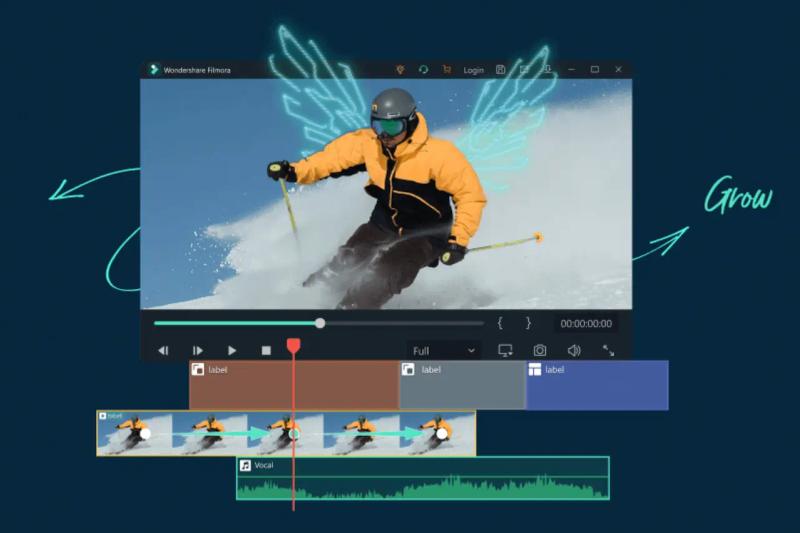Click the layout icon on the blue clip
Viewport: 800px width, 533px height.
[534, 369]
